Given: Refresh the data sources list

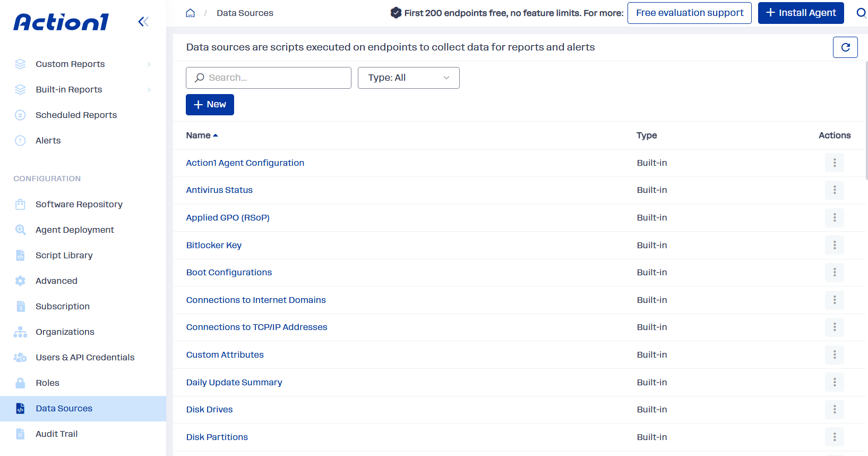Looking at the screenshot, I should [845, 47].
